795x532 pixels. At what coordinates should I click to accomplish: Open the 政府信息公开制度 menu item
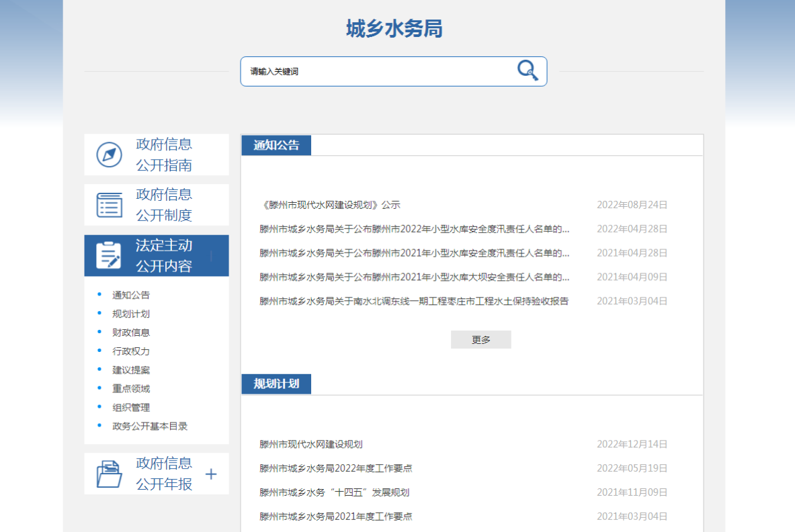(156, 205)
